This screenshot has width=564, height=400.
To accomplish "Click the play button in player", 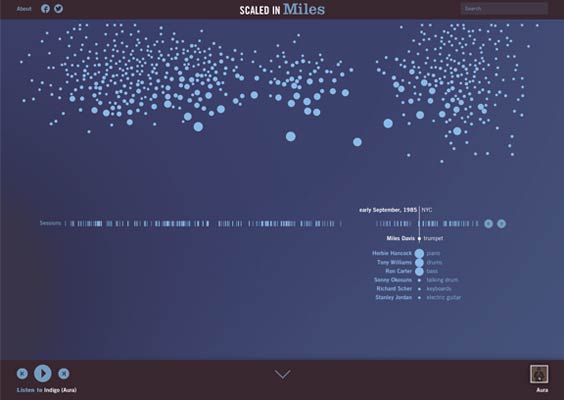I will [43, 373].
